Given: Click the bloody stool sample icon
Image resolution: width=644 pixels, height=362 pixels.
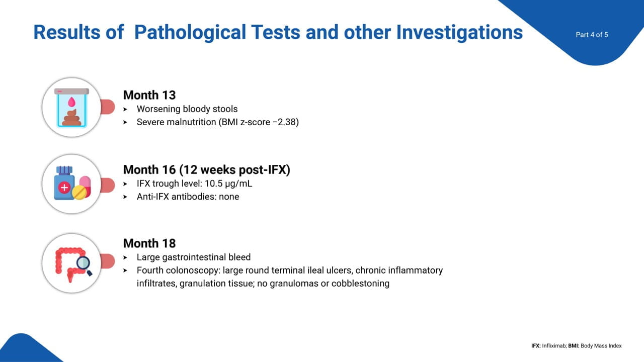Looking at the screenshot, I should (72, 108).
